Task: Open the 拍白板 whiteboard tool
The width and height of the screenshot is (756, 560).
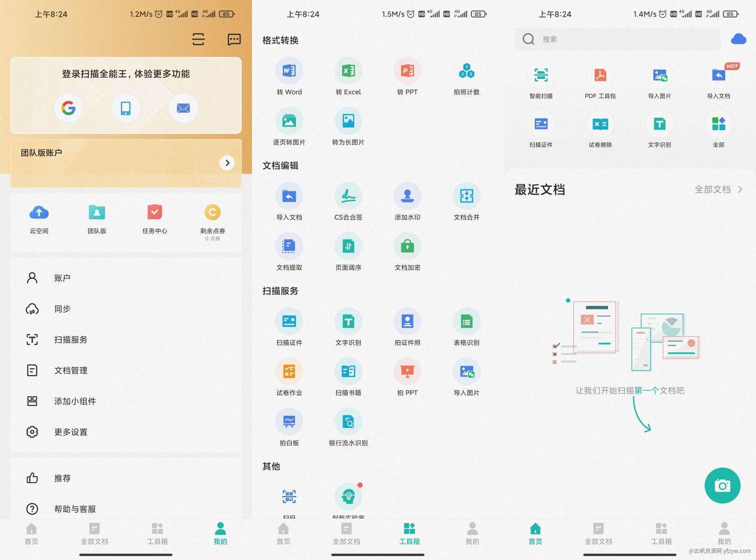Action: coord(289,428)
